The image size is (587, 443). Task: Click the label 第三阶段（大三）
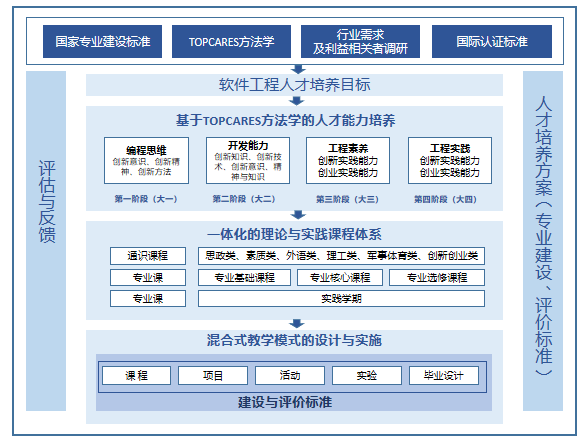(347, 199)
